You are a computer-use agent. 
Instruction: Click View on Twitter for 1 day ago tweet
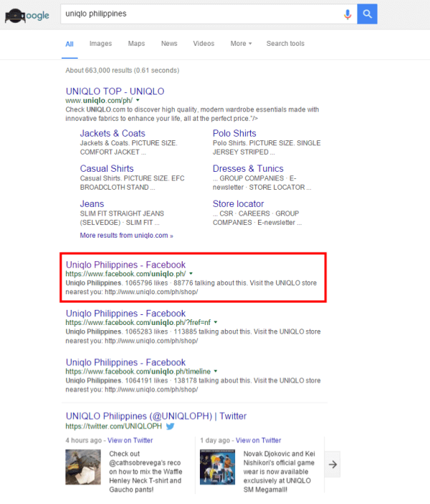[x=258, y=440]
